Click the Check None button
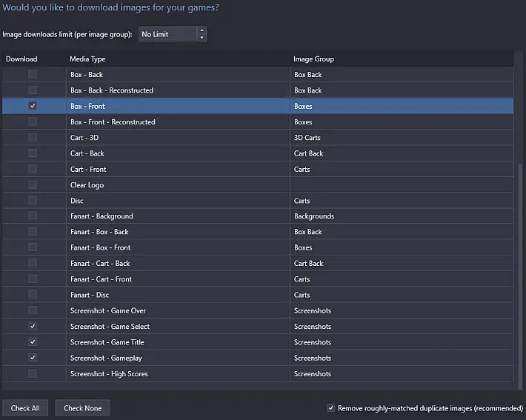This screenshot has height=420, width=526. click(82, 408)
